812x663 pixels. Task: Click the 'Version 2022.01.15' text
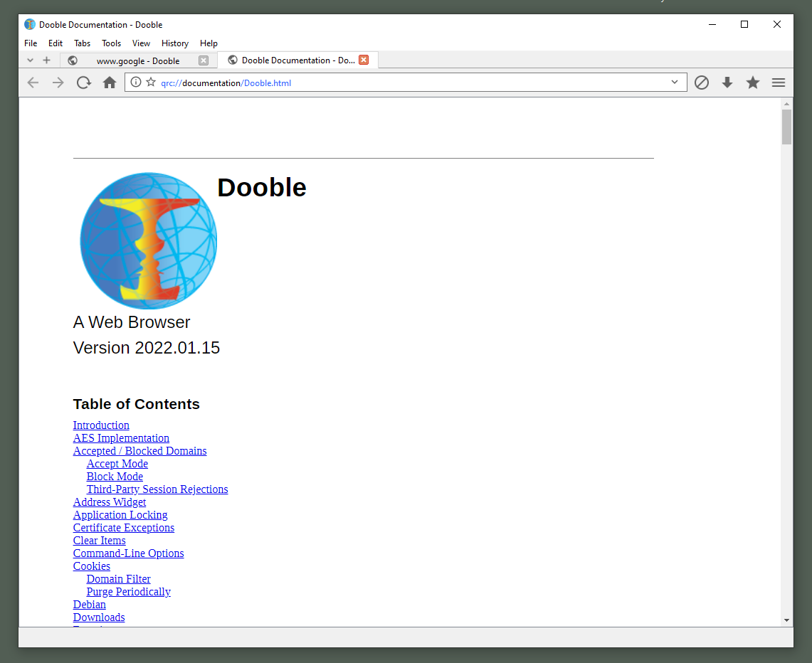(147, 348)
